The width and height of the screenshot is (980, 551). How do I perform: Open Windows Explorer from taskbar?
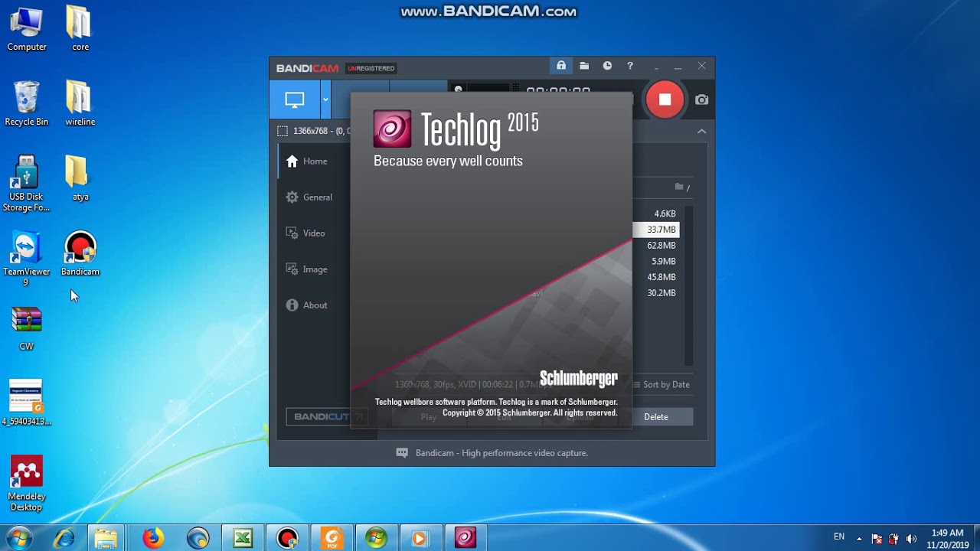pyautogui.click(x=106, y=538)
